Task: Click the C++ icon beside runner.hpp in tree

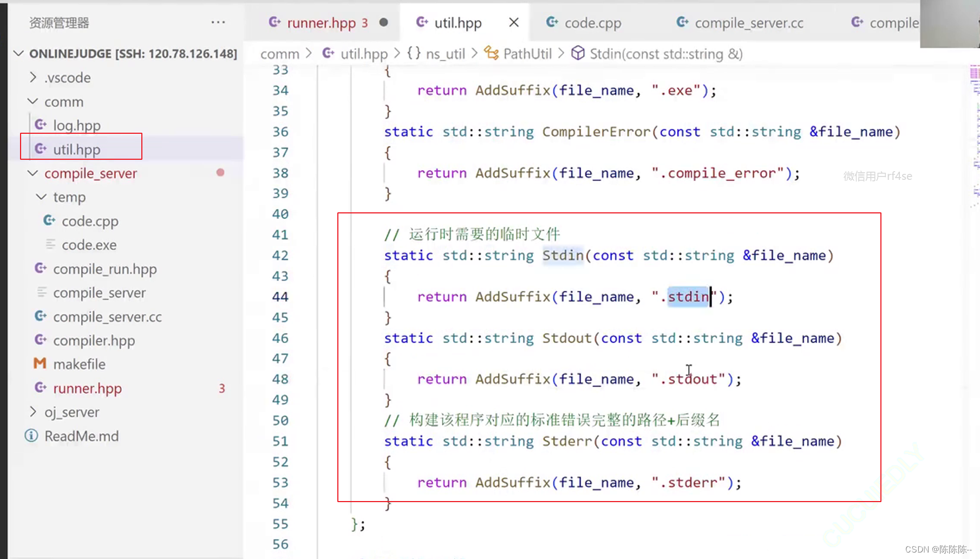Action: (41, 388)
